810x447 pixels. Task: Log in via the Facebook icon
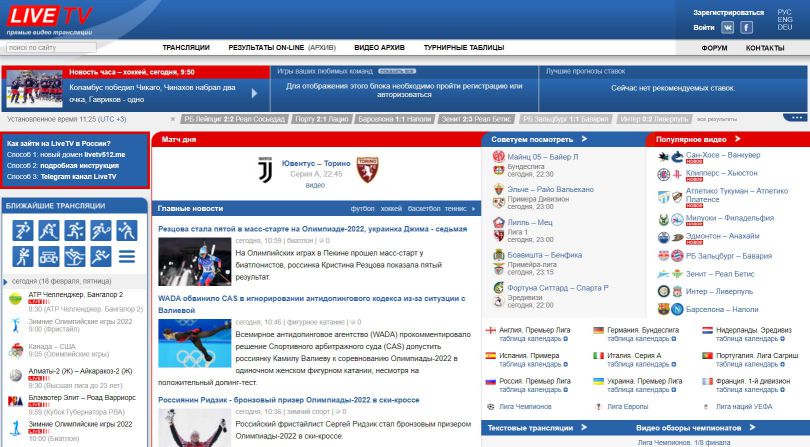[x=746, y=27]
